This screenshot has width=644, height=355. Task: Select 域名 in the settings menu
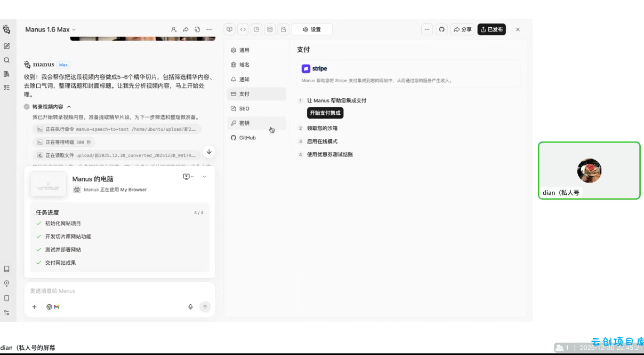pyautogui.click(x=244, y=65)
